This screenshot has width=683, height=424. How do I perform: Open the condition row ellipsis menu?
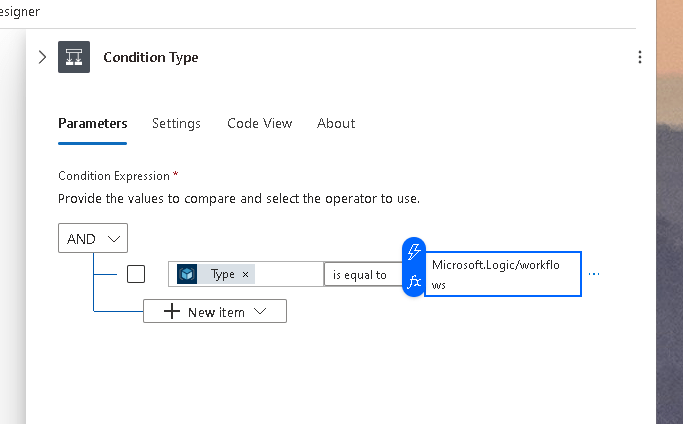click(594, 274)
